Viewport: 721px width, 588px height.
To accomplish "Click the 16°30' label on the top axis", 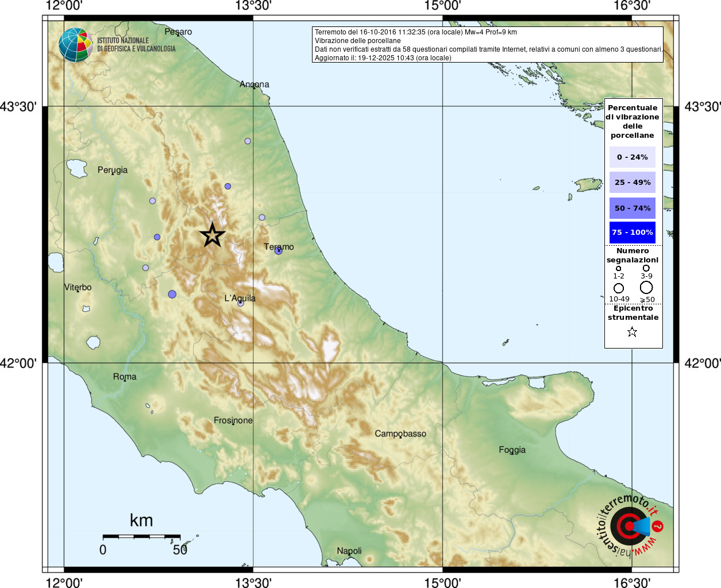I will 632,6.
